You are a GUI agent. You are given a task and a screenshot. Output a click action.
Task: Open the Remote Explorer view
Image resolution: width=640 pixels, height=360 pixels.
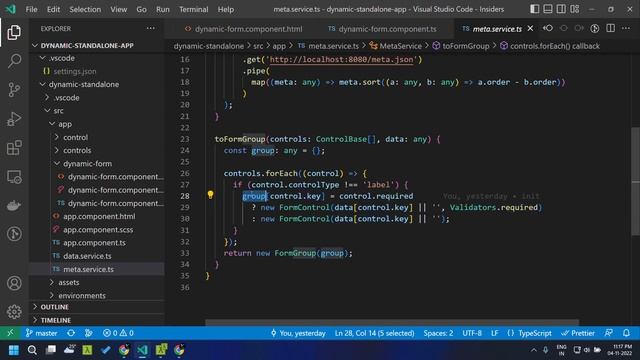point(14,177)
